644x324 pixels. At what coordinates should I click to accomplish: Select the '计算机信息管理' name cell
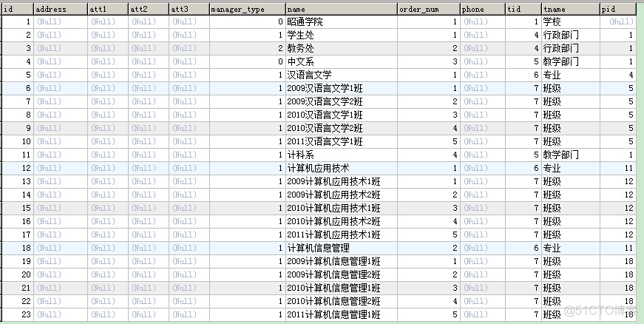[317, 249]
